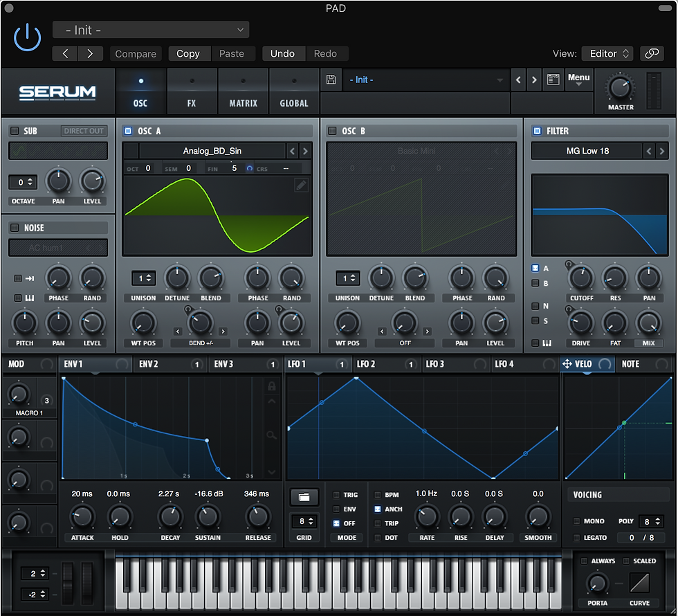Image resolution: width=678 pixels, height=616 pixels.
Task: Toggle SUB DIRECT OUT button
Action: click(84, 131)
